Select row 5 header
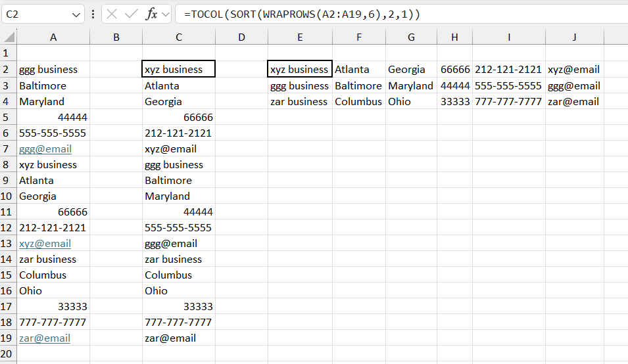This screenshot has width=628, height=364. coord(8,117)
